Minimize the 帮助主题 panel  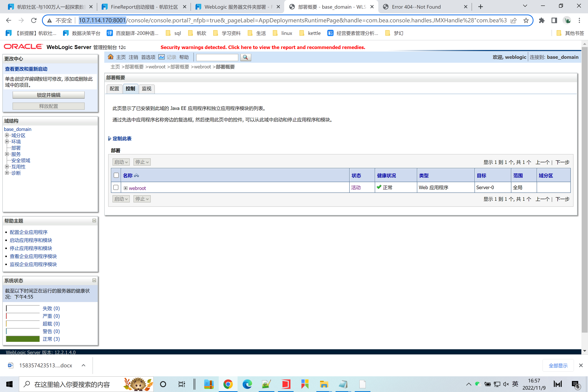(x=94, y=220)
